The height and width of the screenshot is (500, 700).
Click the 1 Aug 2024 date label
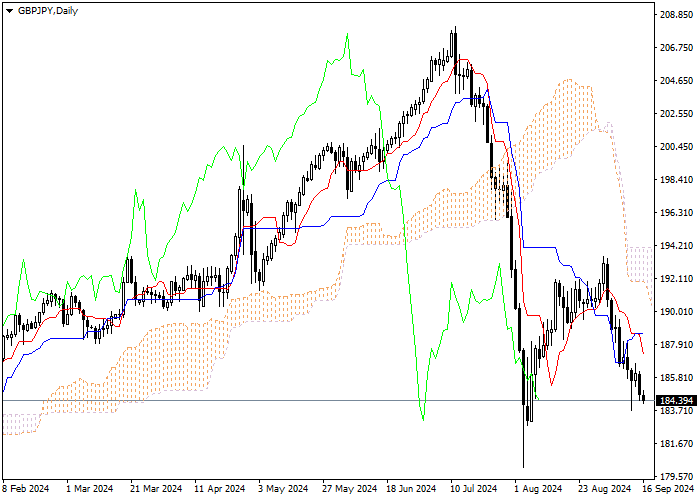coord(538,489)
